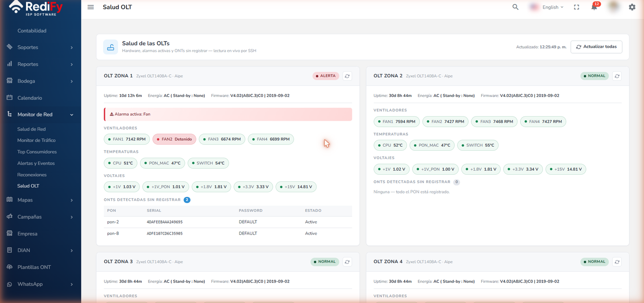
Task: Click the Soportes tag icon
Action: [x=9, y=47]
